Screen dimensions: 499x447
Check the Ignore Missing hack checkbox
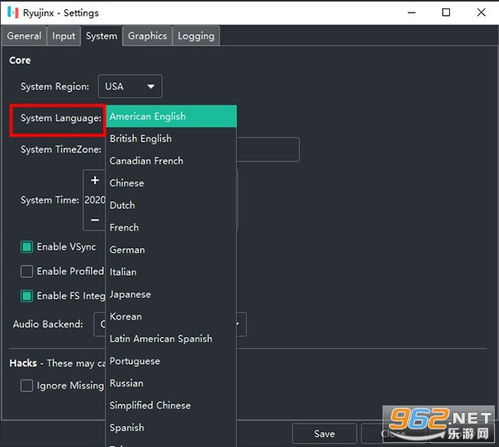pyautogui.click(x=27, y=386)
